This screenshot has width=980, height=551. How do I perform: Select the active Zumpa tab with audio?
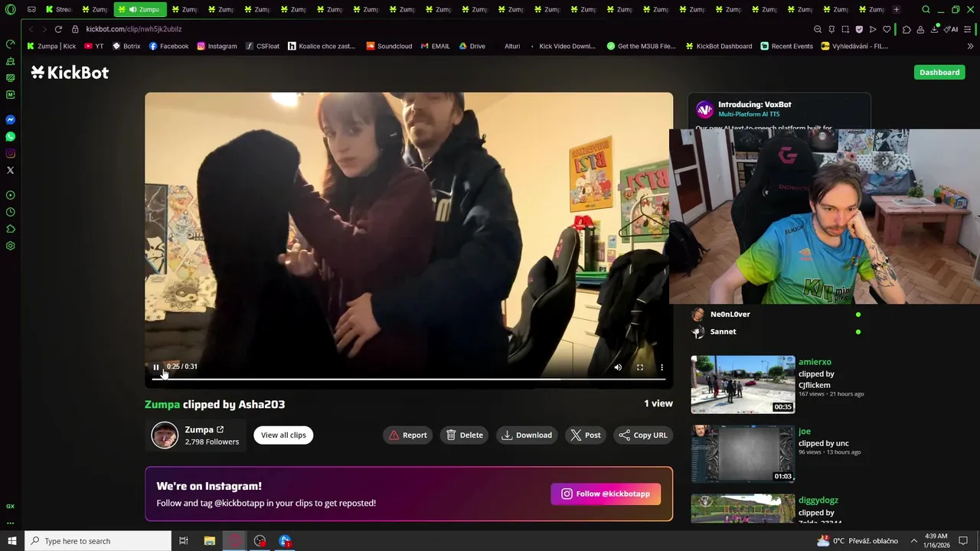pyautogui.click(x=140, y=9)
